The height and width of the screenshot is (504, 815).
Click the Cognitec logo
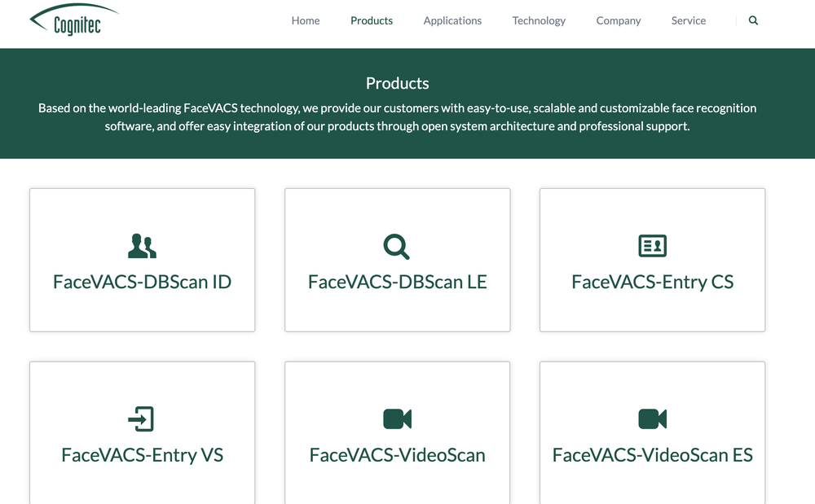click(x=74, y=20)
